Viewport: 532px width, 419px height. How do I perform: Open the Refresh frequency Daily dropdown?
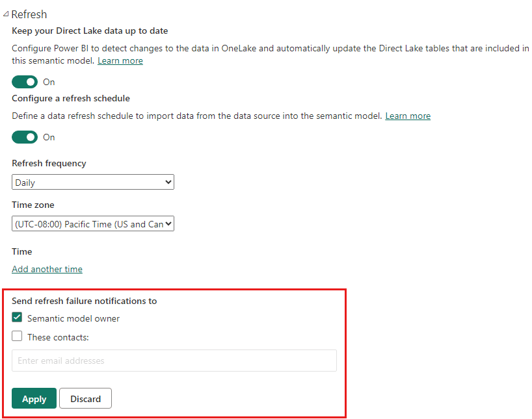point(93,183)
